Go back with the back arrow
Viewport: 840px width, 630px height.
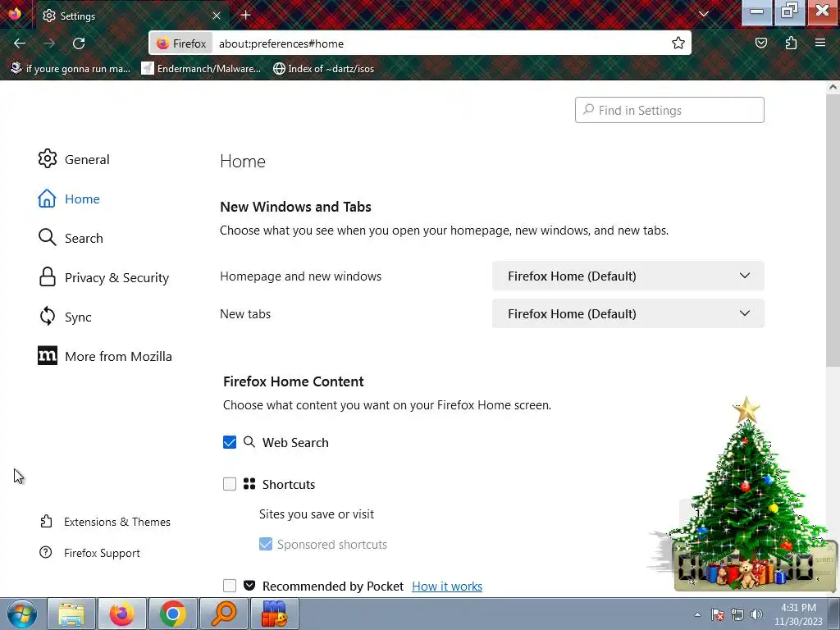(x=20, y=43)
